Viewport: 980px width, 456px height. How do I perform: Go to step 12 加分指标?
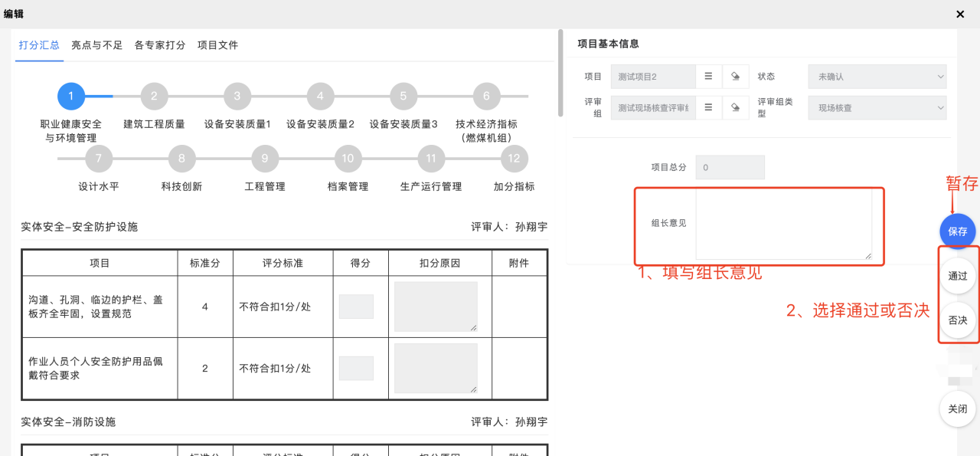(x=514, y=159)
